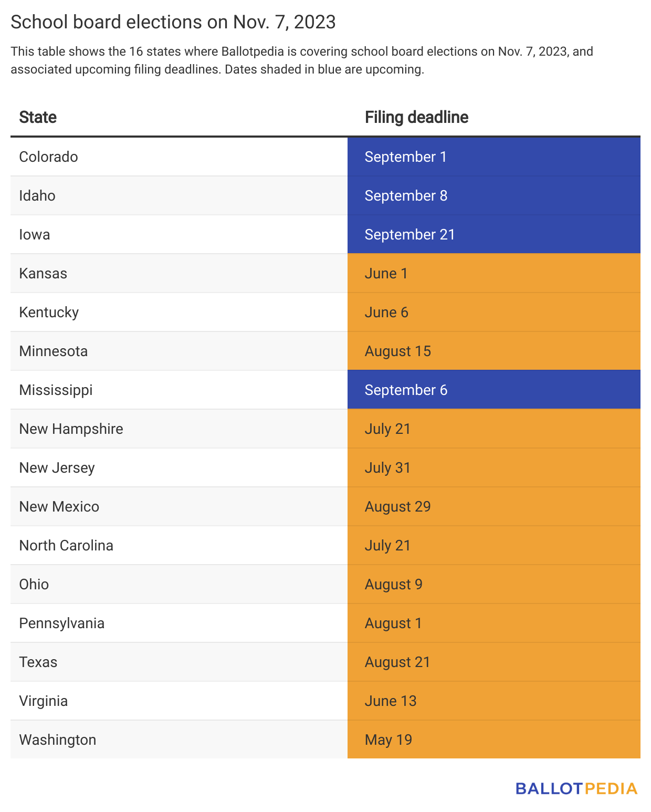This screenshot has height=812, width=651.
Task: Select the Kentucky row
Action: 325,312
